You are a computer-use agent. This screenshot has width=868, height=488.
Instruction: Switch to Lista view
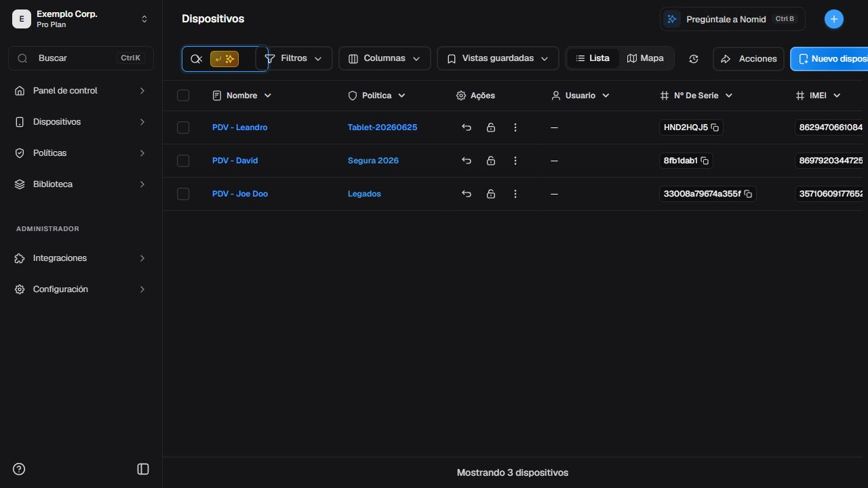pyautogui.click(x=593, y=58)
